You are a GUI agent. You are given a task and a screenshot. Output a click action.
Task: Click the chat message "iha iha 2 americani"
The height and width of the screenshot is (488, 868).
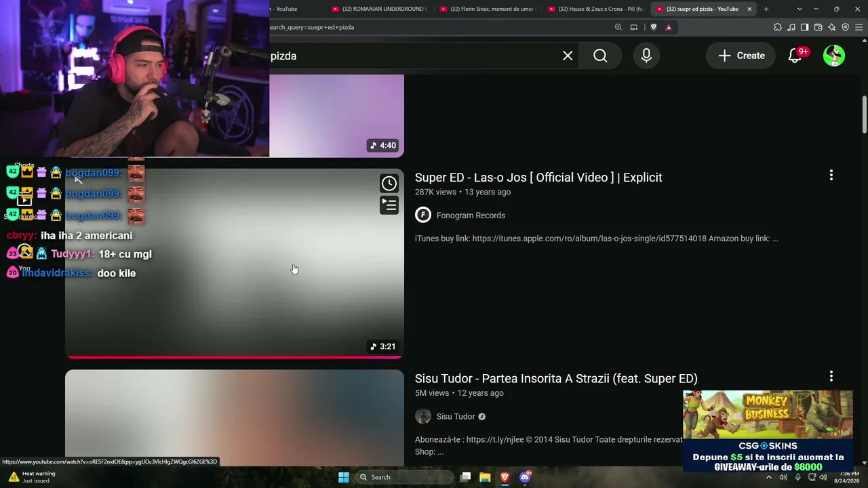[86, 236]
